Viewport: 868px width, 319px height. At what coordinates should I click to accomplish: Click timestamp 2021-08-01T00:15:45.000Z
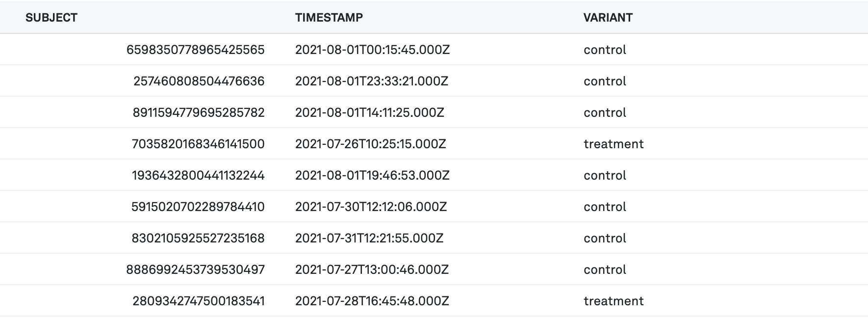(x=372, y=50)
